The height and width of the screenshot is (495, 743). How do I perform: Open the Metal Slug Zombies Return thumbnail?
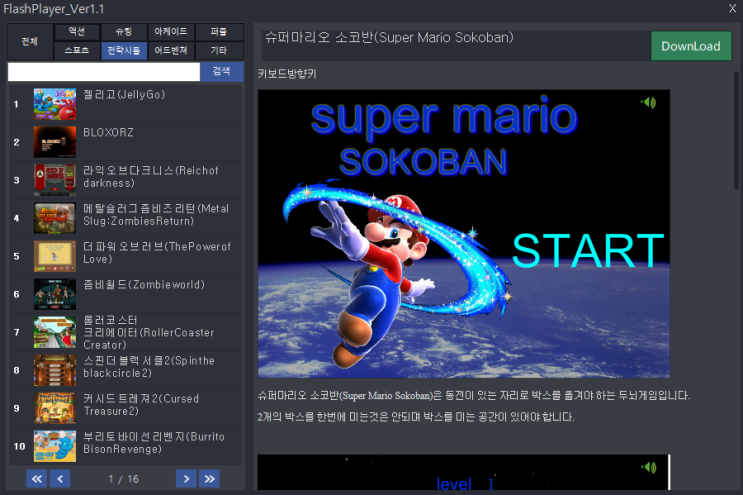point(55,218)
